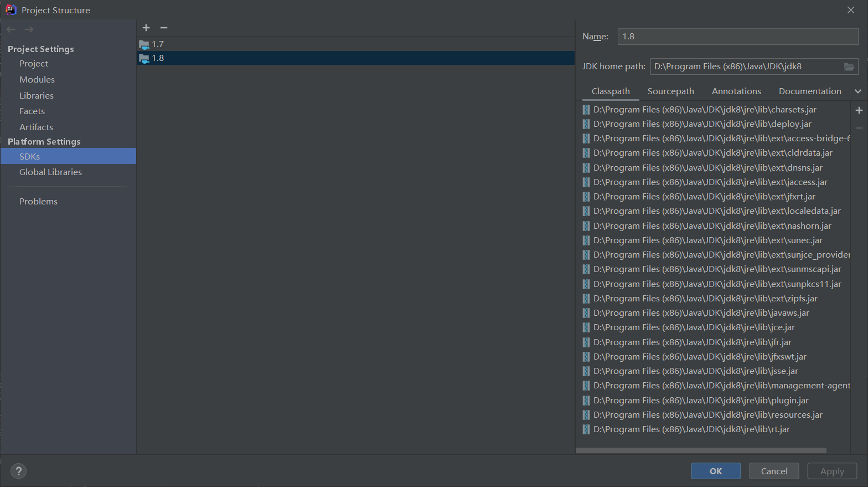Click the jar icon beside nashorn.jar

pos(586,226)
